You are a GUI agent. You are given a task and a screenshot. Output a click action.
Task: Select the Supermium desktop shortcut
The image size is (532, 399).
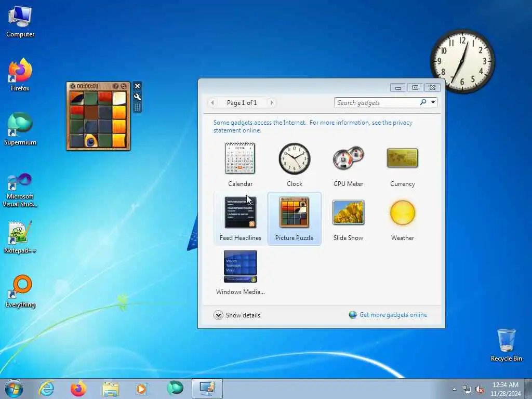tap(20, 129)
